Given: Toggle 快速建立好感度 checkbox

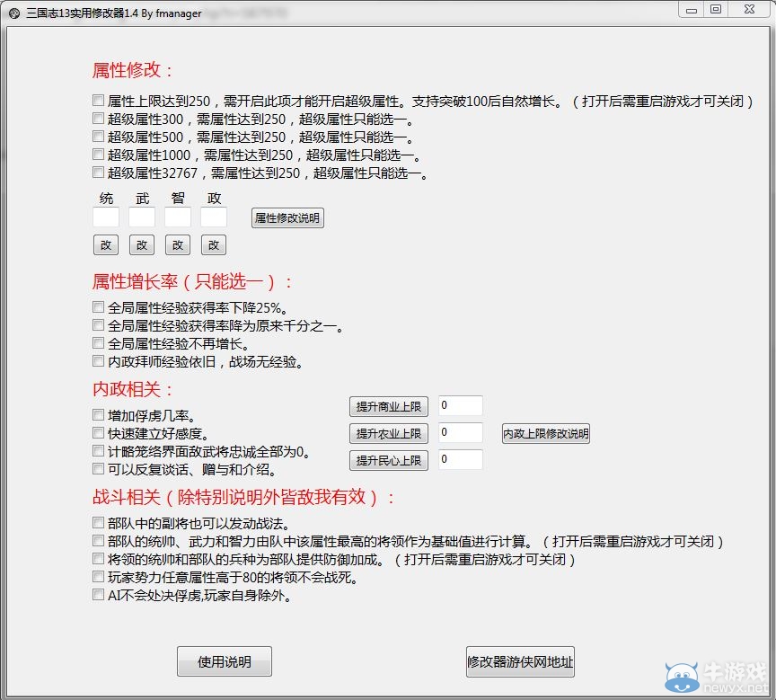Looking at the screenshot, I should (98, 433).
